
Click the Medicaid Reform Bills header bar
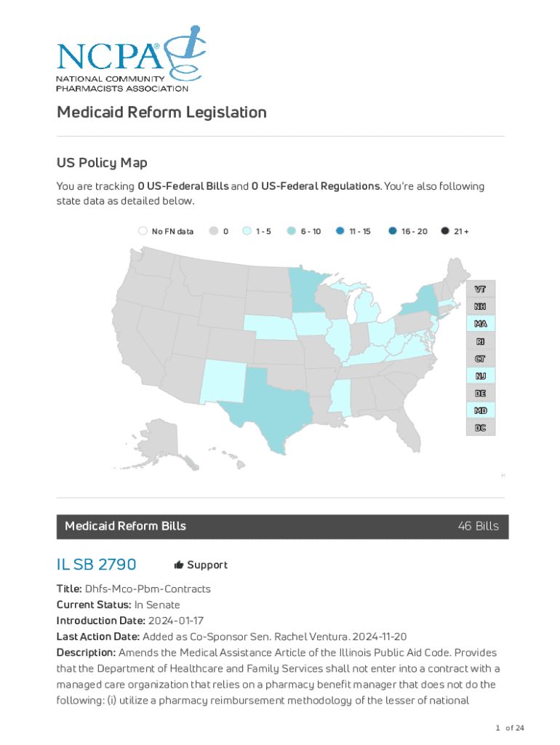pos(282,527)
